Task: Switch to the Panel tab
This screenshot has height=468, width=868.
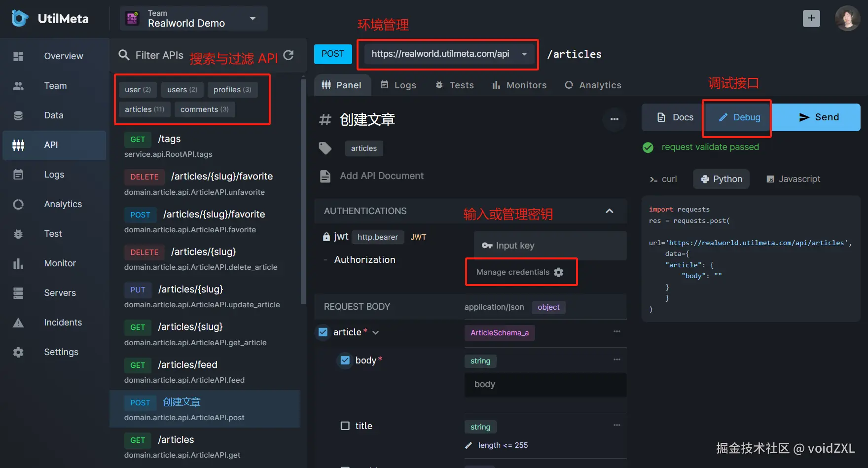Action: coord(341,85)
